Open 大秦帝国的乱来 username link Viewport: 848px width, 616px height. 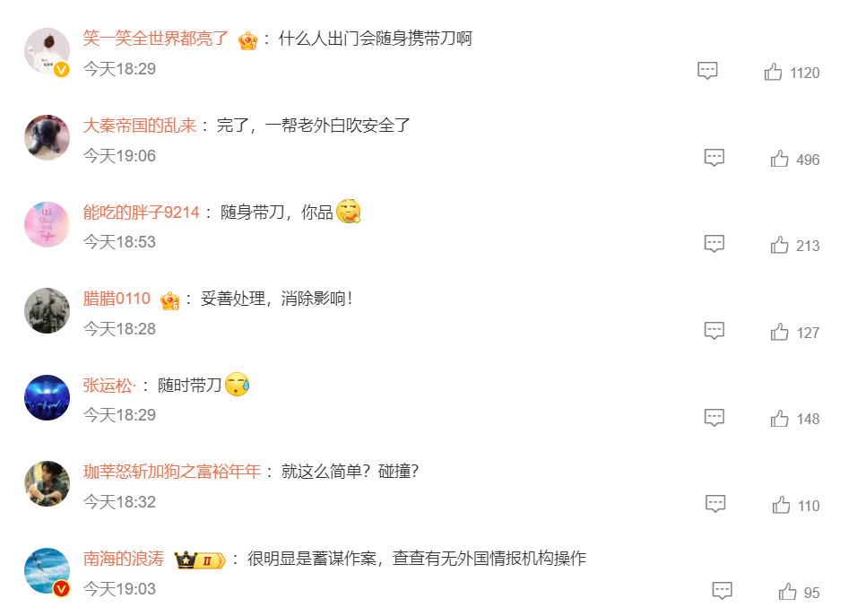(x=140, y=126)
